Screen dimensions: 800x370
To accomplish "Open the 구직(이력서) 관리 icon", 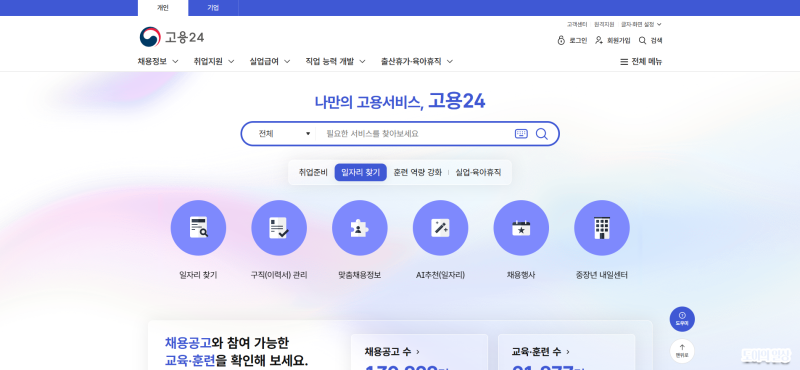I will point(279,228).
